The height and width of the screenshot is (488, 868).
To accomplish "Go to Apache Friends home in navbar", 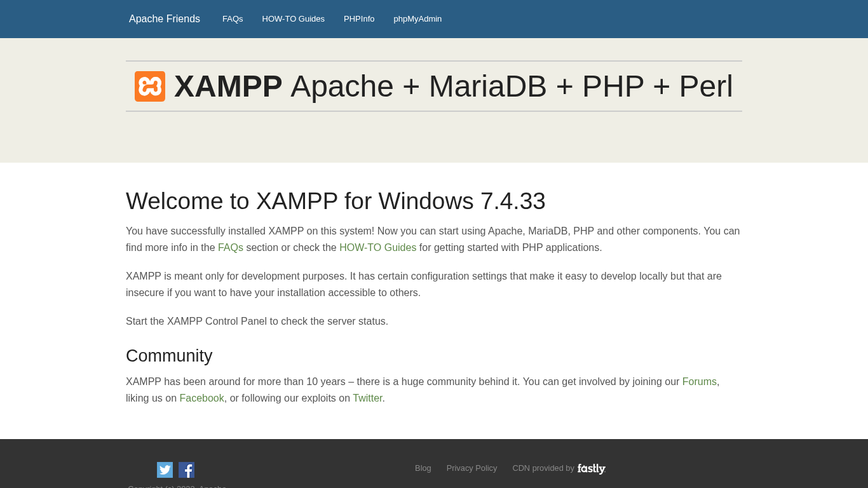I will (165, 19).
